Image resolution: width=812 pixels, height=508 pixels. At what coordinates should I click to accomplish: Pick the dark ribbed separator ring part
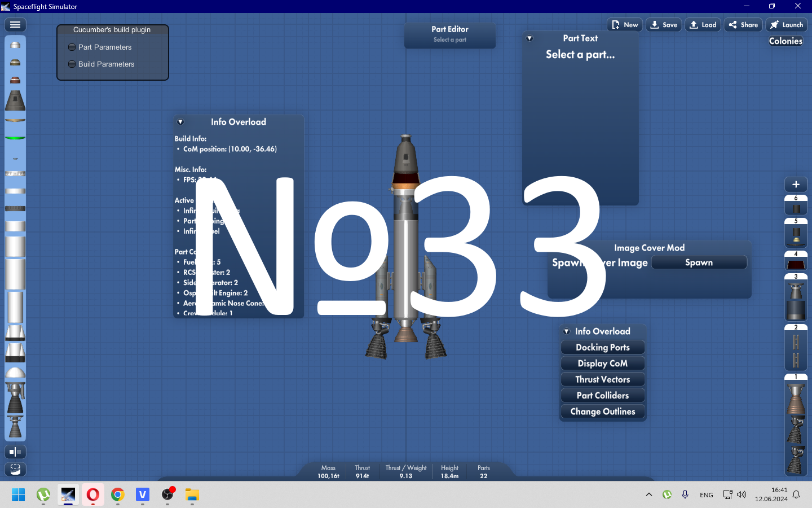[x=15, y=208]
